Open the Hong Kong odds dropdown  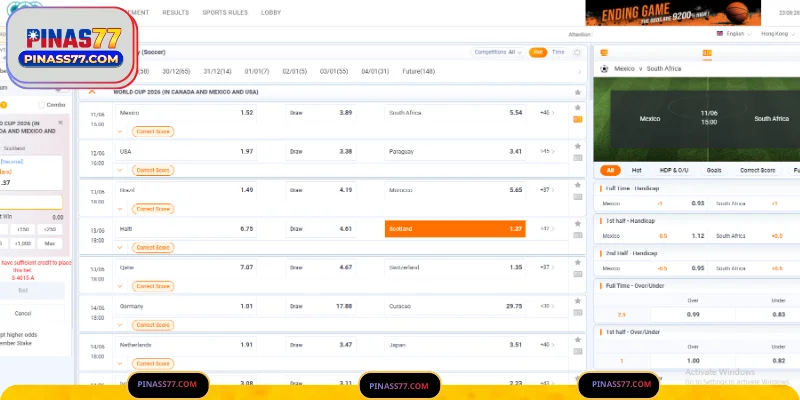coord(778,34)
